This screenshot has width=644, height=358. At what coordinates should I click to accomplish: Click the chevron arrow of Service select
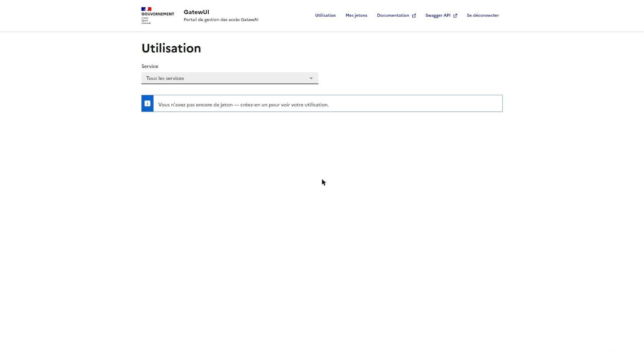click(311, 78)
